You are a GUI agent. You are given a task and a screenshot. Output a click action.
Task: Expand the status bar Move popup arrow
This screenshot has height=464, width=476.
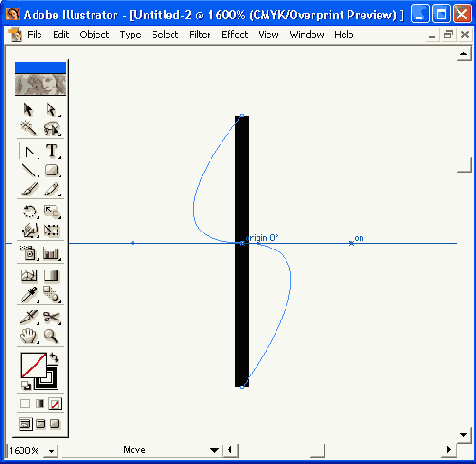[214, 450]
